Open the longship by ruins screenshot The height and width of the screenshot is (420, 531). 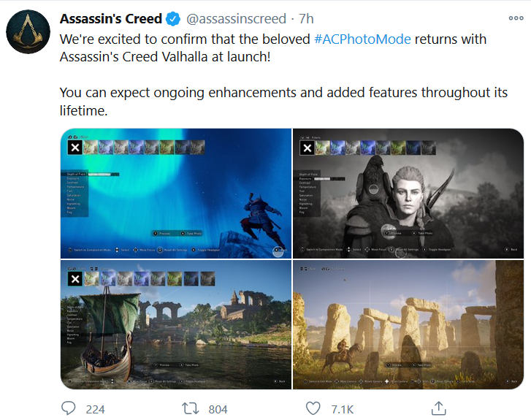176,324
